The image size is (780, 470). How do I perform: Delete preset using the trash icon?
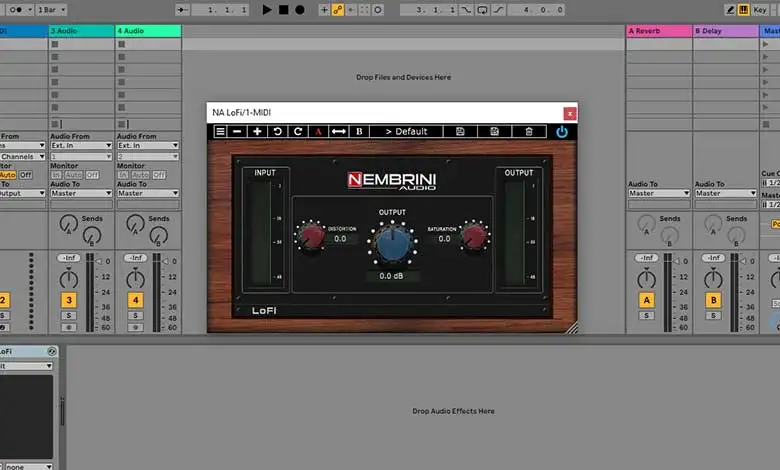(x=529, y=131)
